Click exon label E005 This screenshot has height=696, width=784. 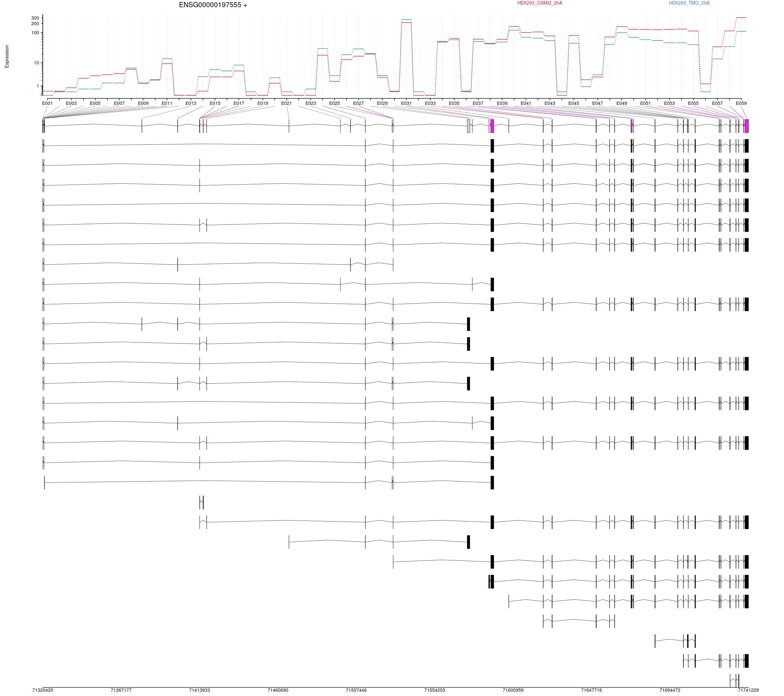click(x=95, y=103)
